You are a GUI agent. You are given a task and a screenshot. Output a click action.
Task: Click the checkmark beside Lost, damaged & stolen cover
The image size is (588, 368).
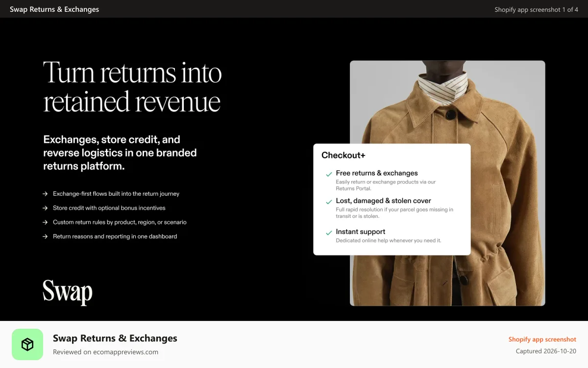tap(329, 202)
